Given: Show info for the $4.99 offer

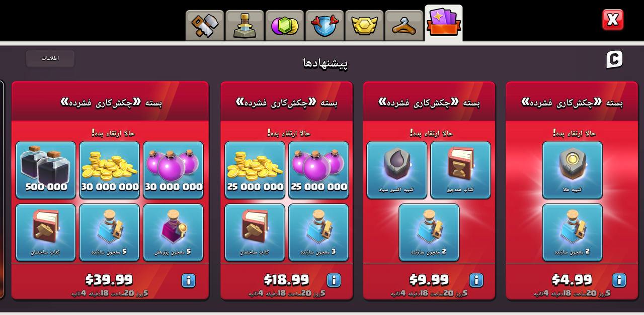Looking at the screenshot, I should [x=619, y=280].
